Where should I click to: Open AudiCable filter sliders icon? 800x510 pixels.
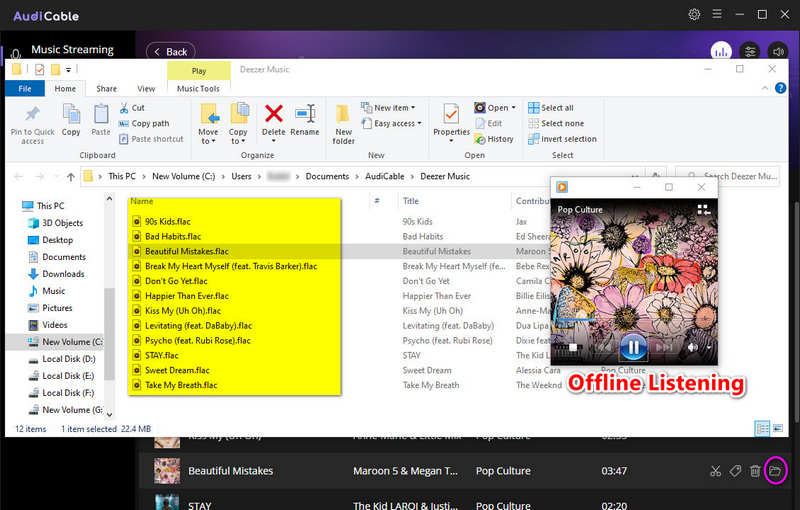coord(750,52)
